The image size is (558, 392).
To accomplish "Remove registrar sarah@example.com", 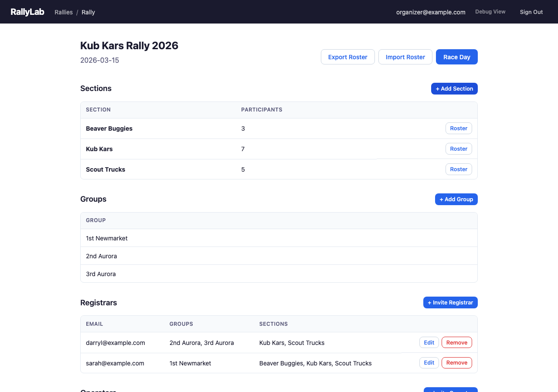I will [456, 363].
